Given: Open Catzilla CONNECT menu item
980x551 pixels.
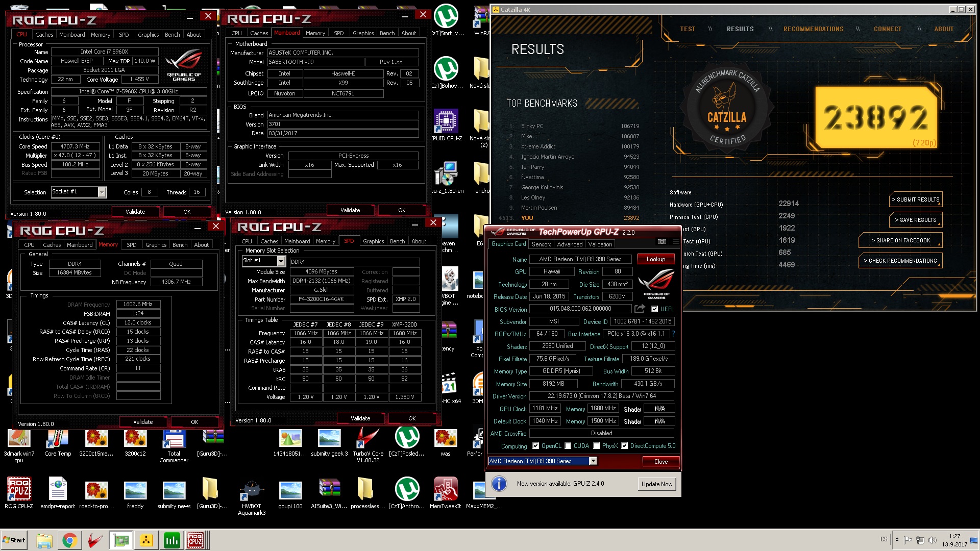Looking at the screenshot, I should tap(888, 29).
